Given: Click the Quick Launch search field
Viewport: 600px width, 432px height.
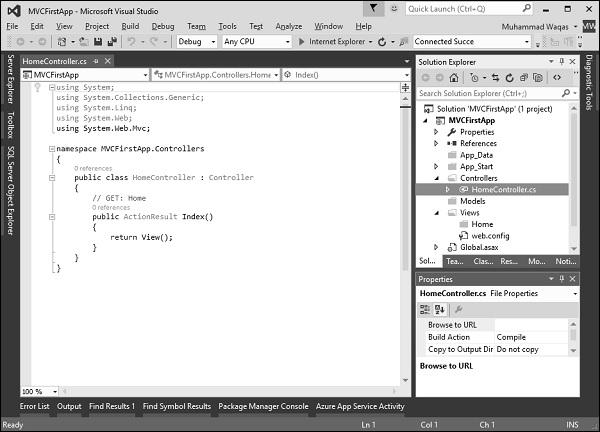Looking at the screenshot, I should (x=463, y=8).
